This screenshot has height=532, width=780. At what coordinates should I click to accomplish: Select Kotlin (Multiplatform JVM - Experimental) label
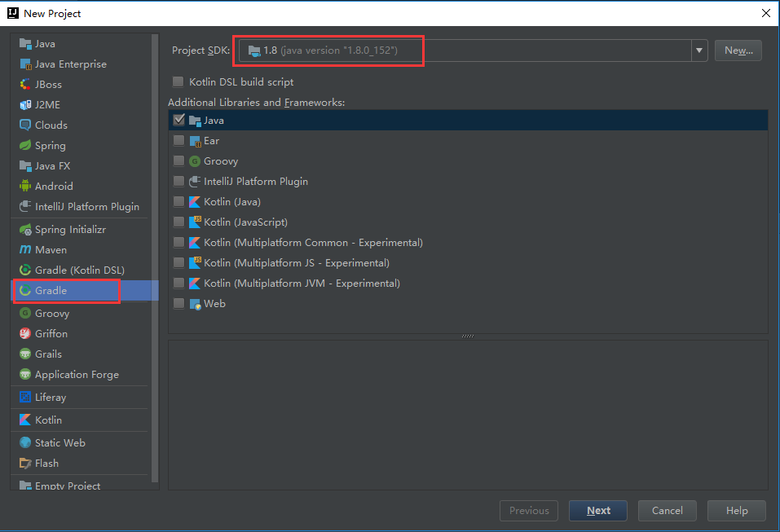[x=302, y=284]
